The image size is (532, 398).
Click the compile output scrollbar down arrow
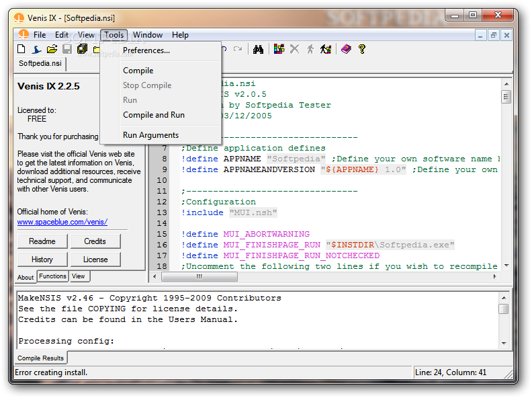click(504, 344)
